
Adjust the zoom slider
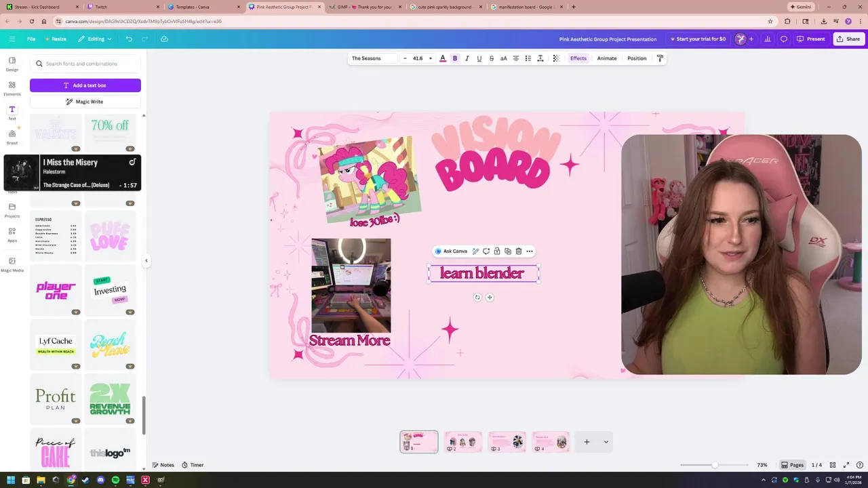pyautogui.click(x=715, y=465)
